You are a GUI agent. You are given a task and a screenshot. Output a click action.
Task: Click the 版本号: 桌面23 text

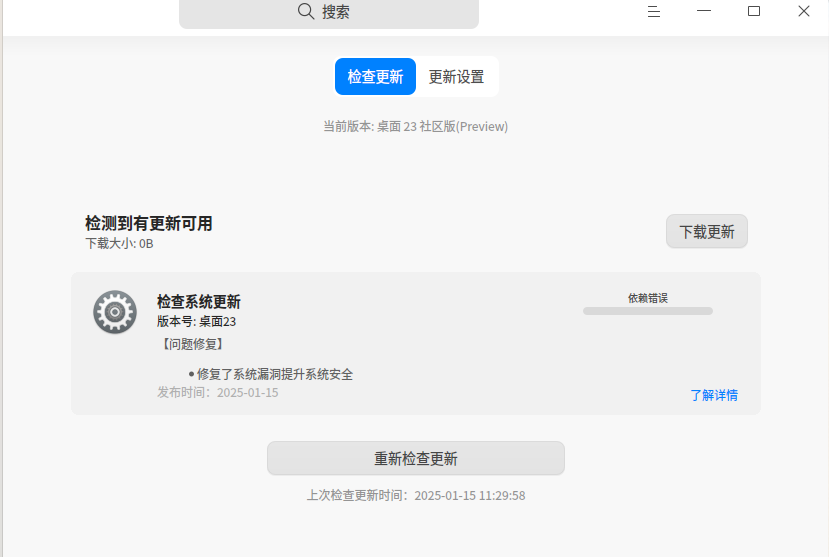pyautogui.click(x=196, y=321)
